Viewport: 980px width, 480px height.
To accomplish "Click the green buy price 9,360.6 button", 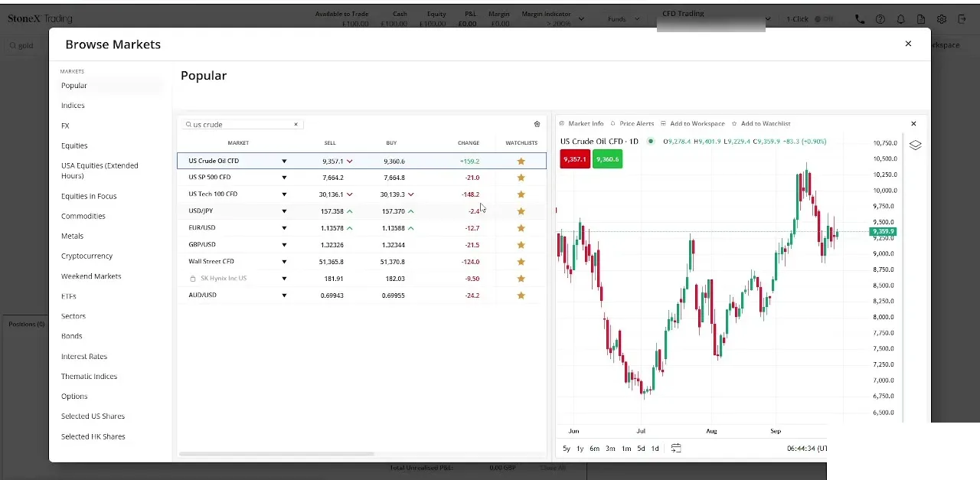I will (x=607, y=159).
